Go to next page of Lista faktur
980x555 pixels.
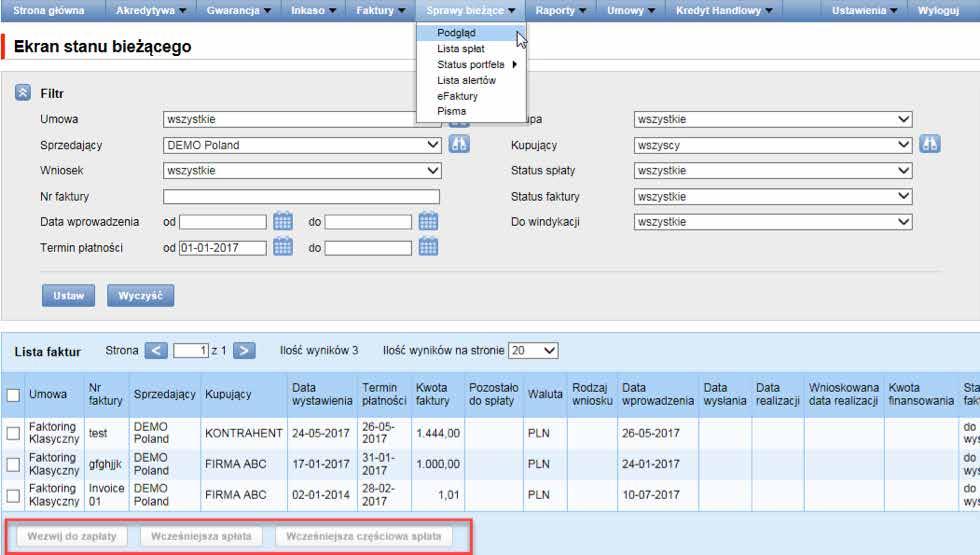click(244, 351)
